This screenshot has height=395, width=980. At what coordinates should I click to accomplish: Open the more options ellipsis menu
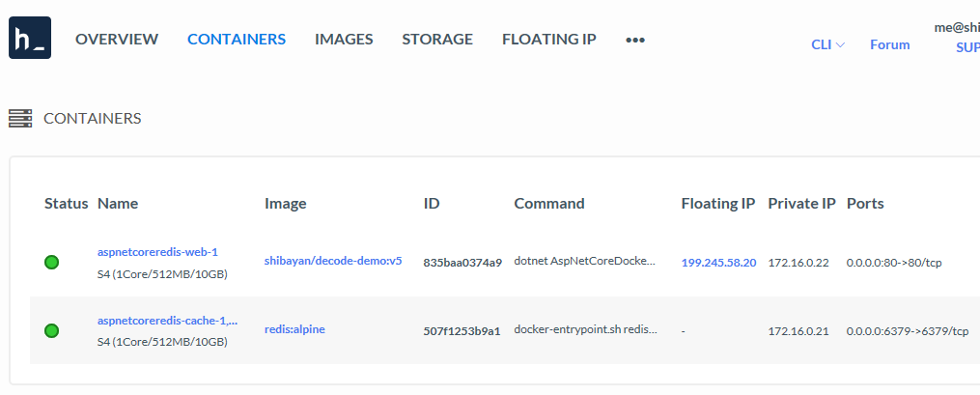(635, 40)
